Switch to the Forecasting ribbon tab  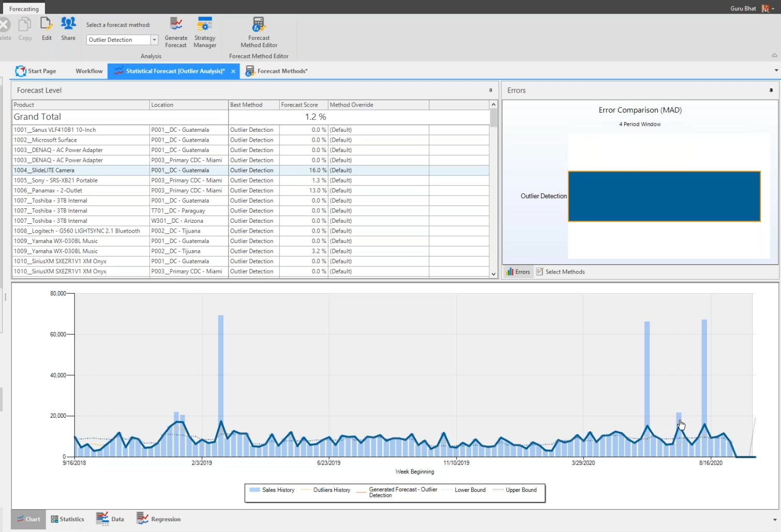24,9
